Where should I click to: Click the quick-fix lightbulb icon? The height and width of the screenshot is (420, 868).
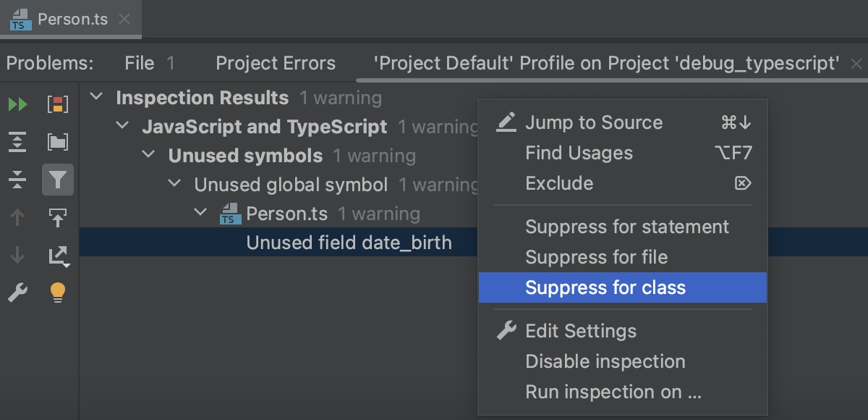pos(57,293)
